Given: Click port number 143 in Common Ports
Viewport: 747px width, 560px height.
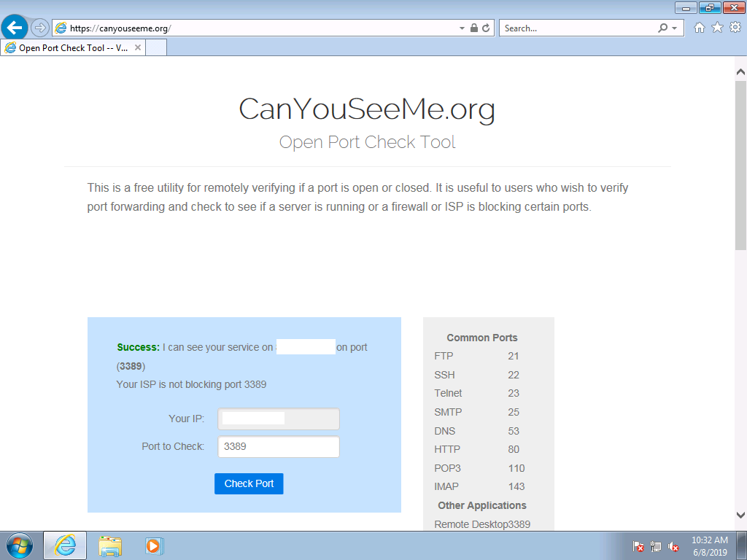Looking at the screenshot, I should pos(516,486).
